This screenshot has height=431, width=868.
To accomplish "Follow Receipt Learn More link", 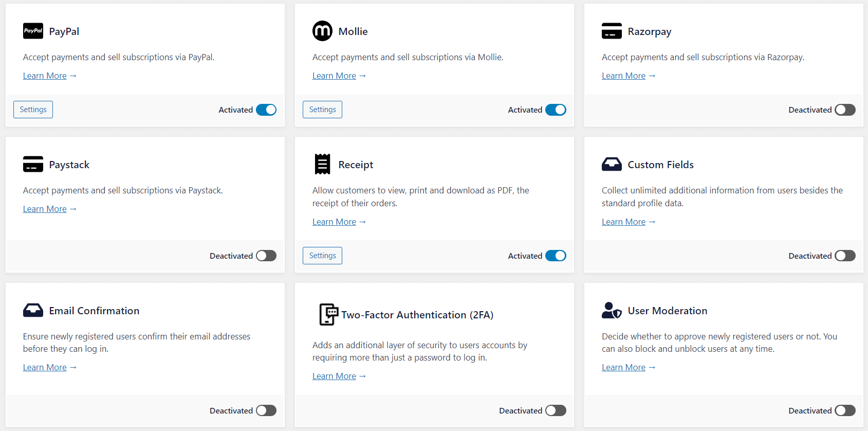I will pyautogui.click(x=334, y=222).
